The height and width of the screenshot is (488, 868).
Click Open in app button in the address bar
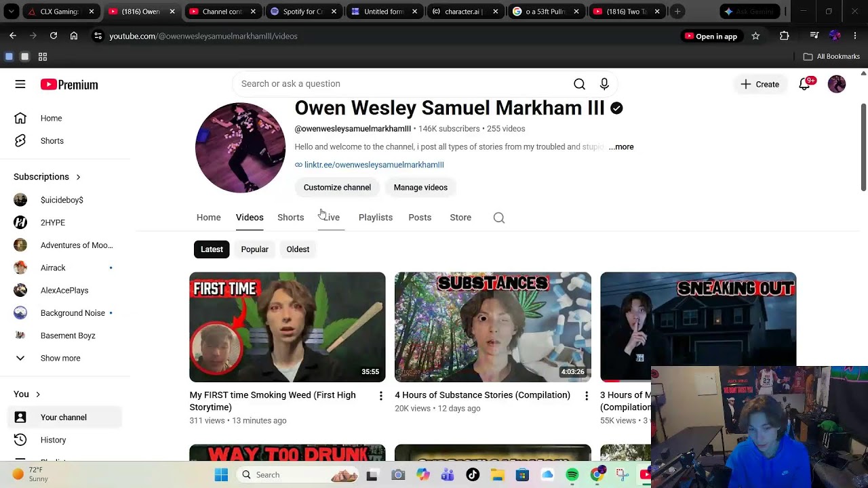click(711, 36)
